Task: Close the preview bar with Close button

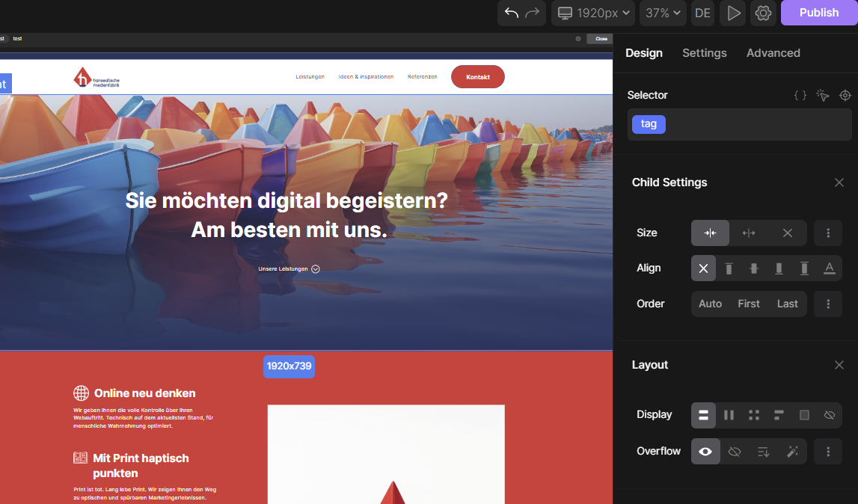Action: point(601,39)
